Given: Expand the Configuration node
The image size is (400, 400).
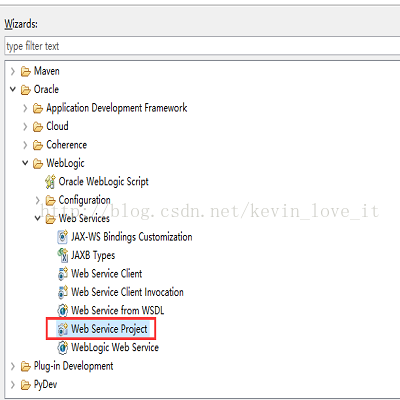Looking at the screenshot, I should click(37, 200).
